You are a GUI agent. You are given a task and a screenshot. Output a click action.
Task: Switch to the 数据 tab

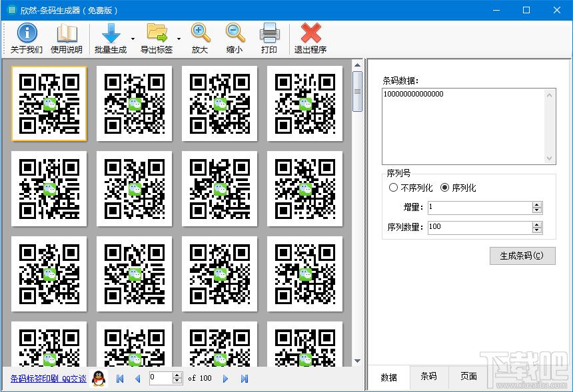[389, 377]
